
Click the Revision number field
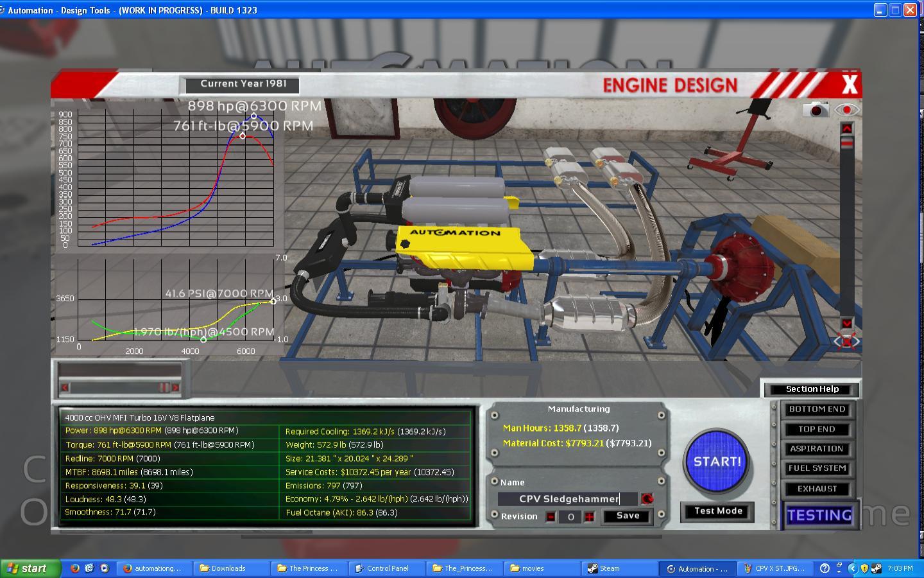coord(570,516)
